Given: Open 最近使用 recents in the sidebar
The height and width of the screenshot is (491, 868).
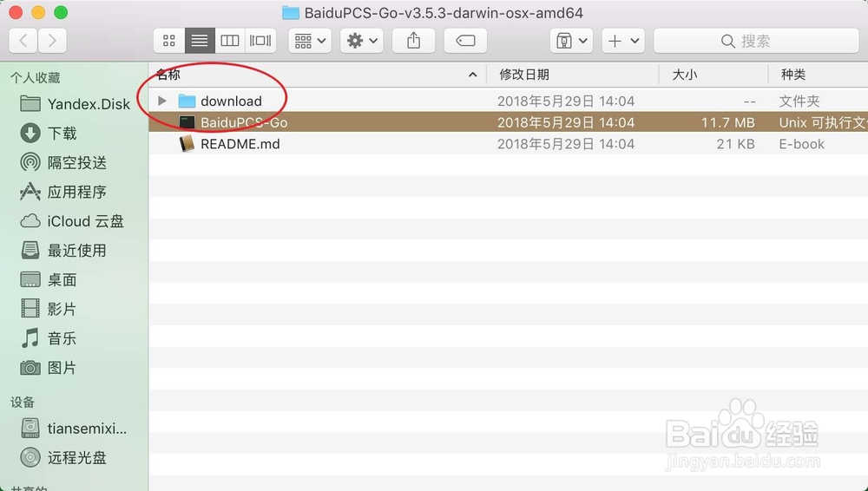Looking at the screenshot, I should [63, 251].
